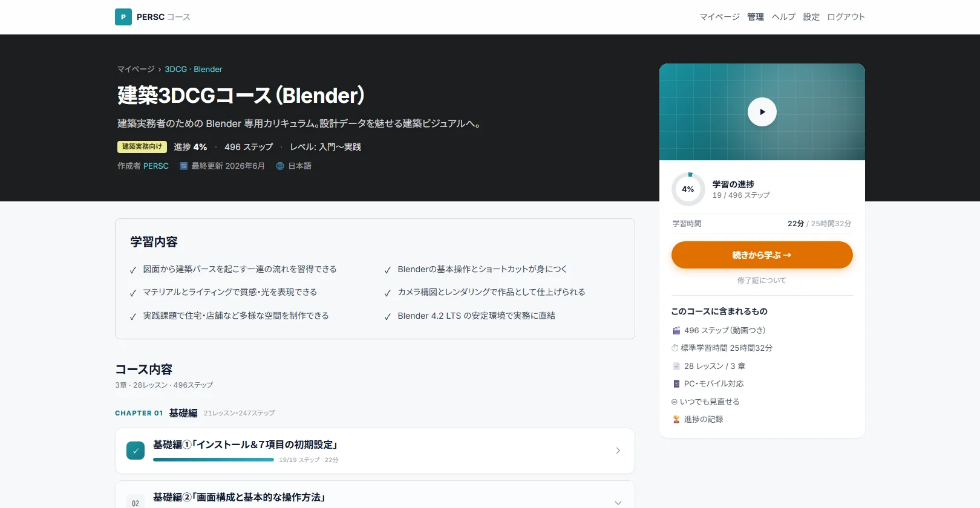
Task: Click the 建築実務向け badge
Action: pos(142,147)
